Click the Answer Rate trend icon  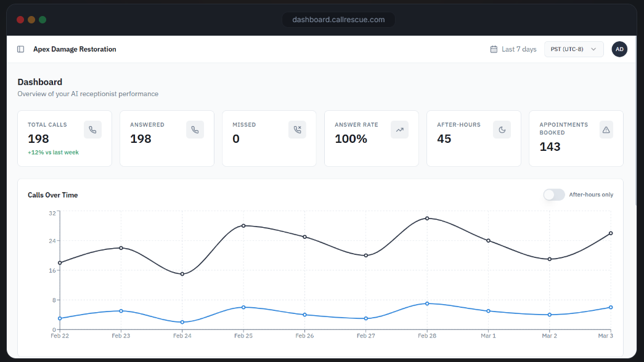tap(399, 130)
